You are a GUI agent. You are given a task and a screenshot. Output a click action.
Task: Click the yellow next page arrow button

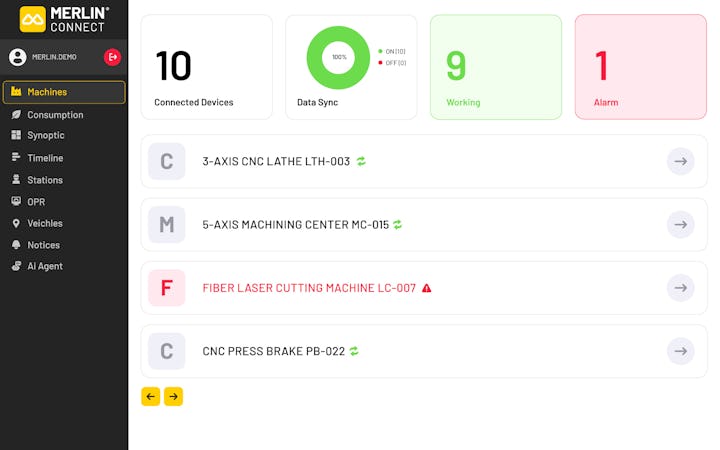click(x=173, y=397)
